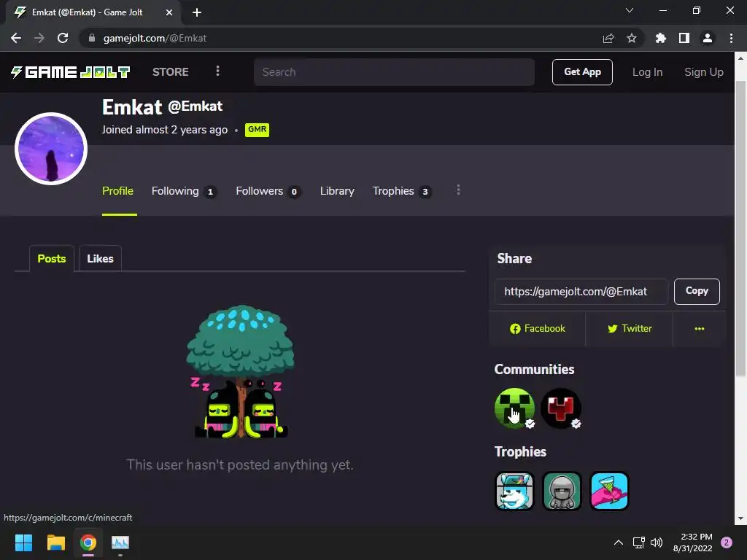The width and height of the screenshot is (747, 560).
Task: Open File Explorer from the taskbar
Action: 55,542
